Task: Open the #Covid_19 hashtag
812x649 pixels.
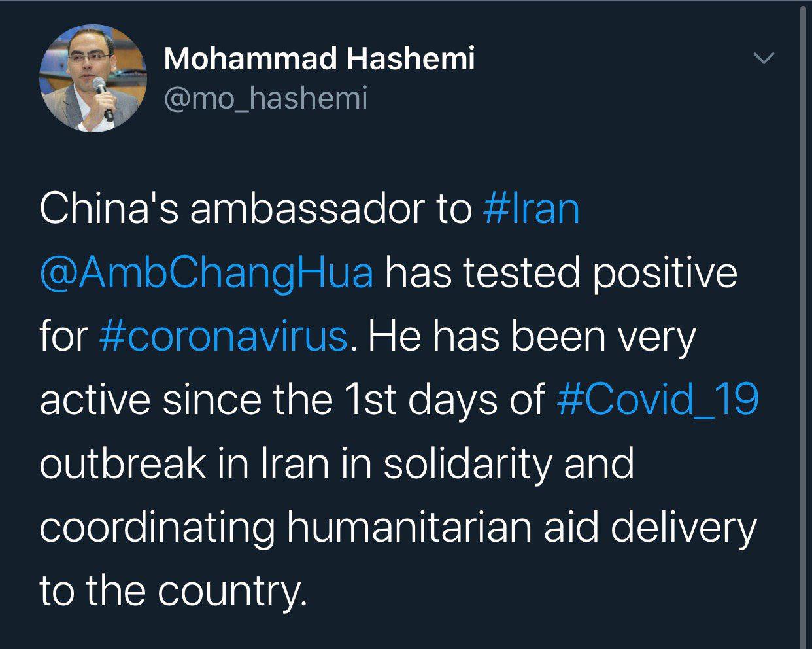Action: [657, 400]
